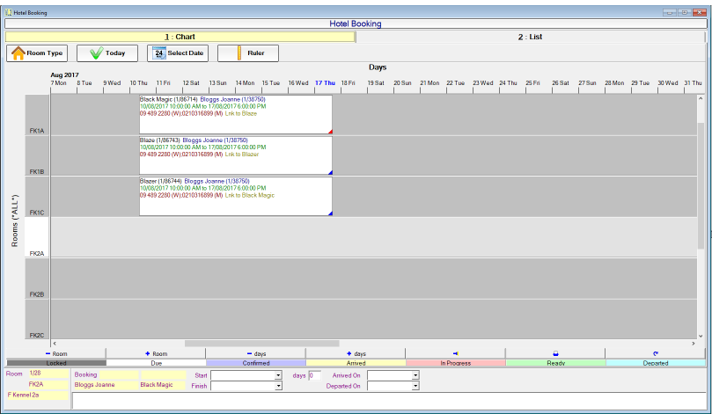Click the Lnk to Black Magic text
Viewport: 714px width, 416px height.
[250, 196]
